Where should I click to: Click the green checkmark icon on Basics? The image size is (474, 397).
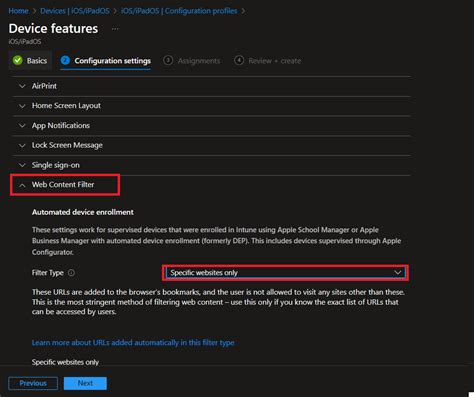(18, 60)
